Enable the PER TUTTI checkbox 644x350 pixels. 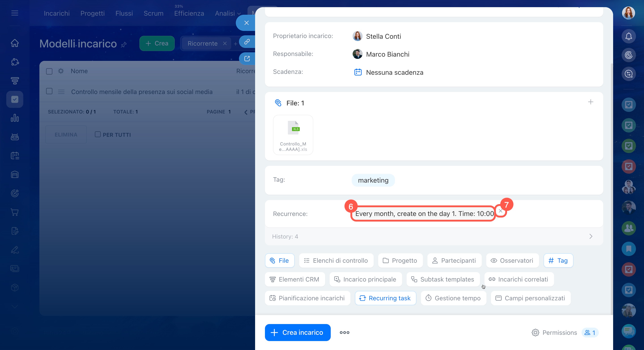coord(98,134)
